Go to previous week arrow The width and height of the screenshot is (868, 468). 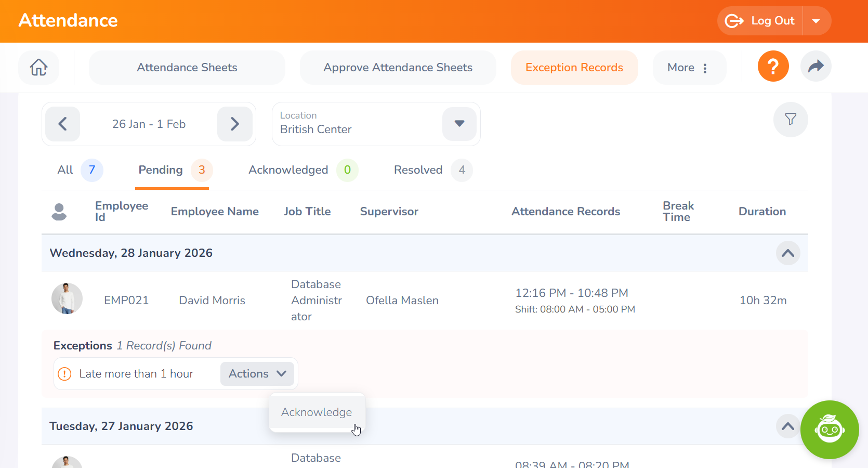click(63, 124)
